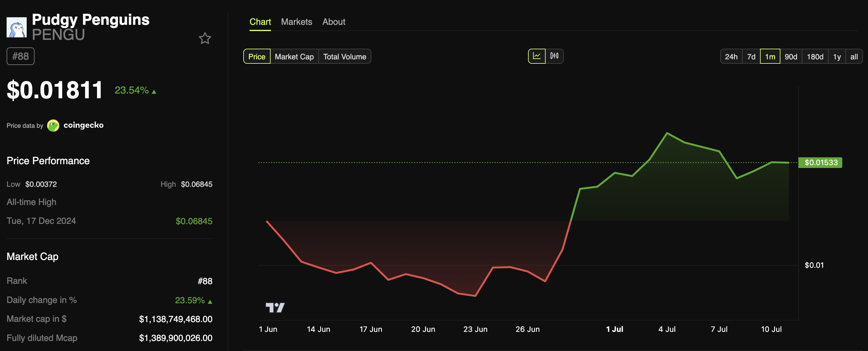Show all-time price history

[854, 57]
